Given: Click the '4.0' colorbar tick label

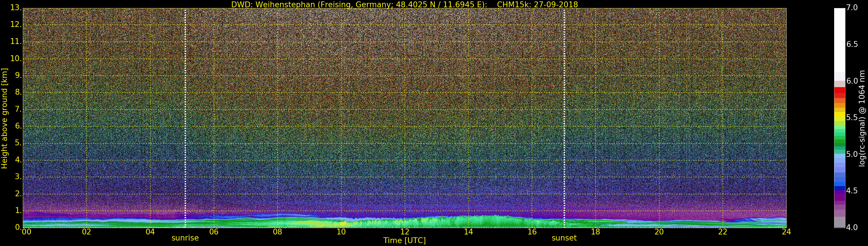Looking at the screenshot, I should pos(852,227).
